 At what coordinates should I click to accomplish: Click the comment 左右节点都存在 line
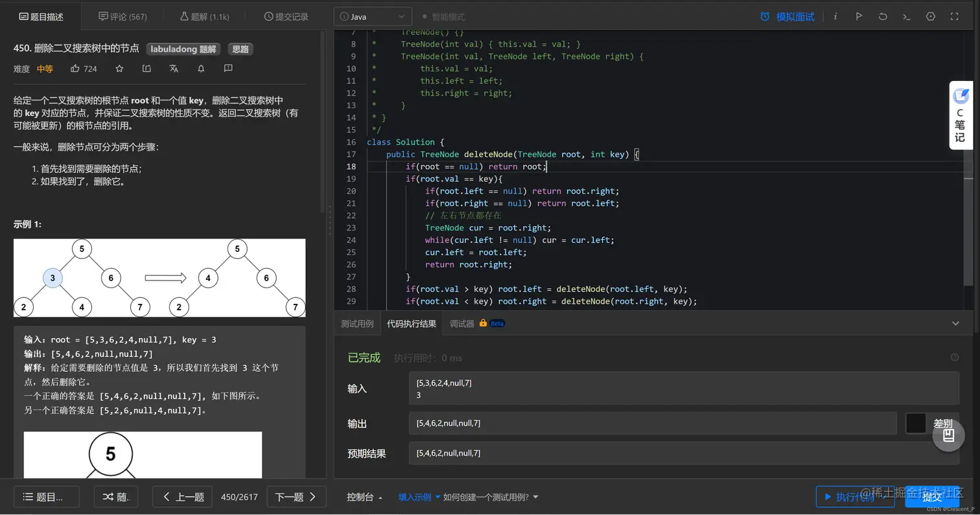pos(463,215)
